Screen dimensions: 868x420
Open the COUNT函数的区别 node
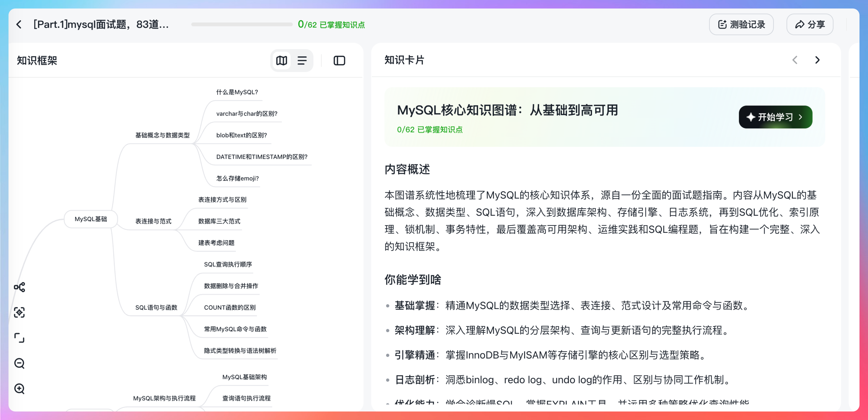click(x=230, y=307)
